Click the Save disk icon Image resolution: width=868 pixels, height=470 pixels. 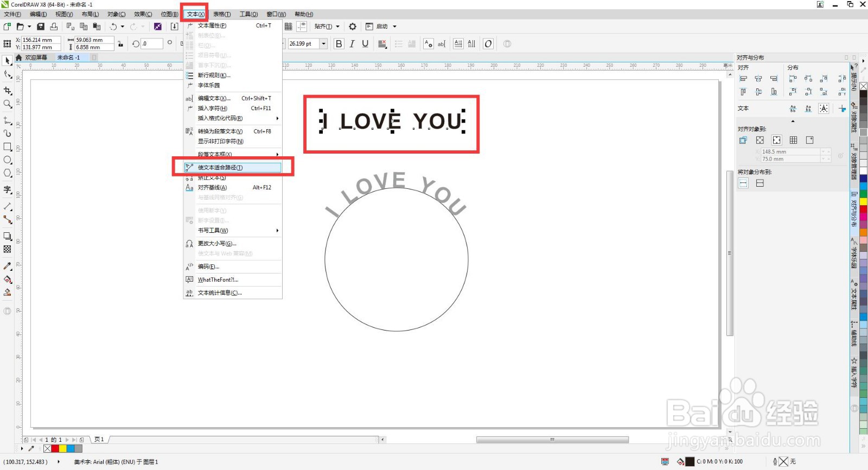tap(41, 26)
